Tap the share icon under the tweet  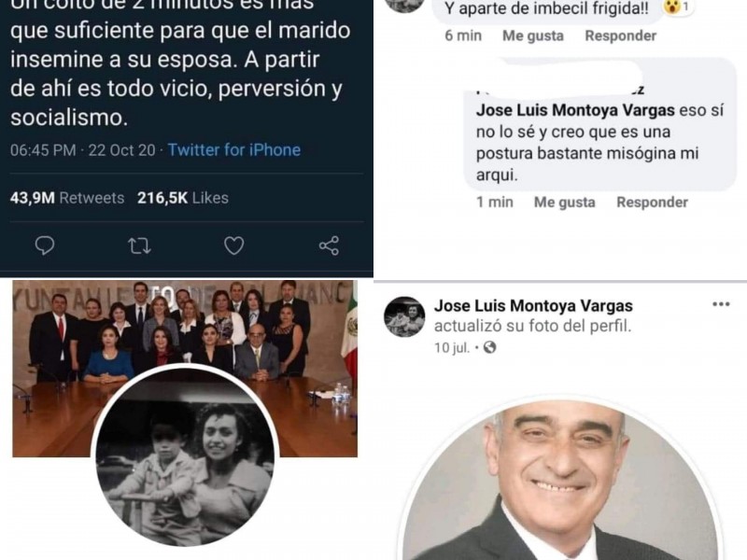point(330,245)
